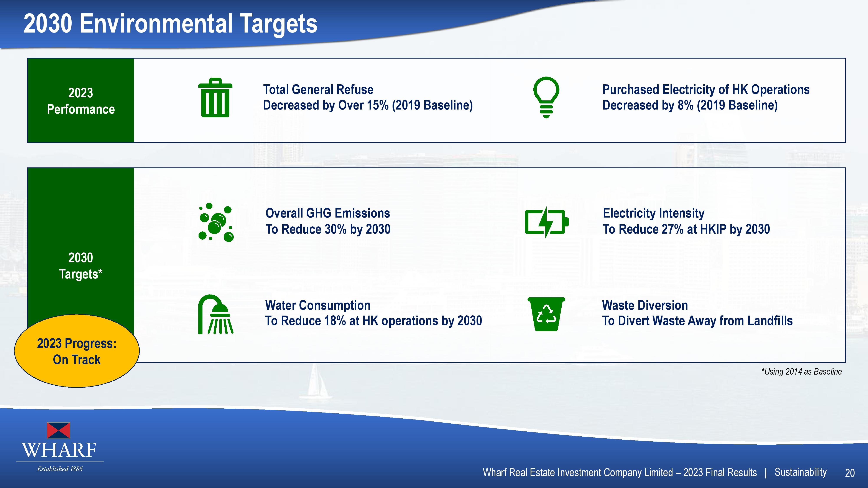Select 'Wharf Real Estate Investment Company Limited' footer text
The image size is (868, 488).
577,473
